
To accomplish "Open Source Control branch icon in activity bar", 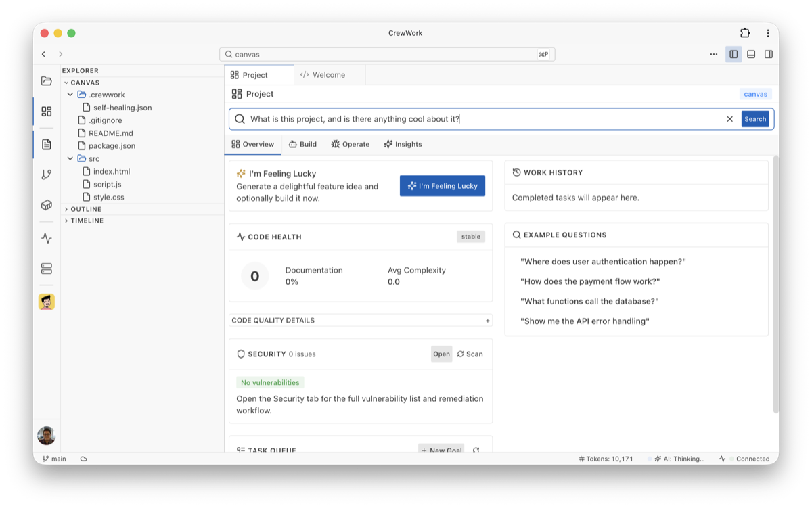I will pyautogui.click(x=46, y=175).
